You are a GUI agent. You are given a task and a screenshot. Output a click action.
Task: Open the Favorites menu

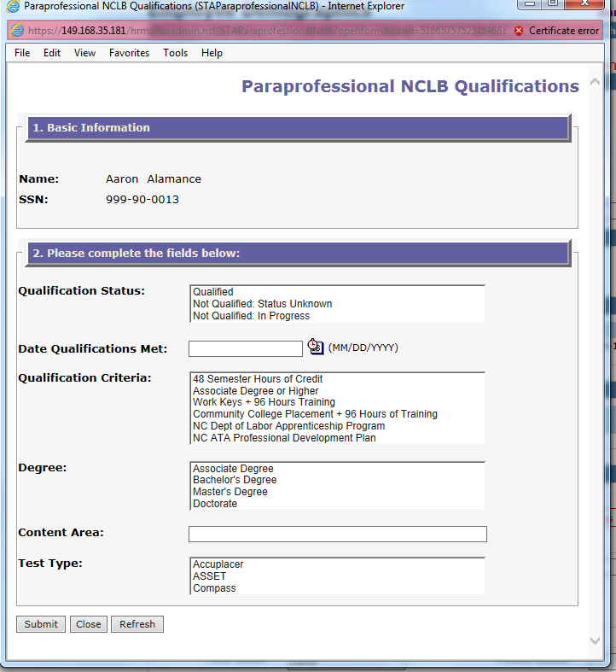[129, 53]
